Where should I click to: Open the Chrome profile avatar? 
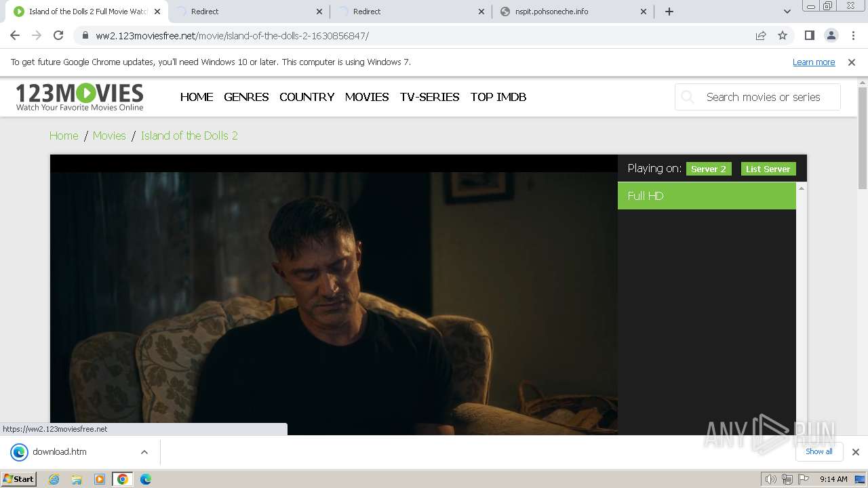[x=831, y=35]
